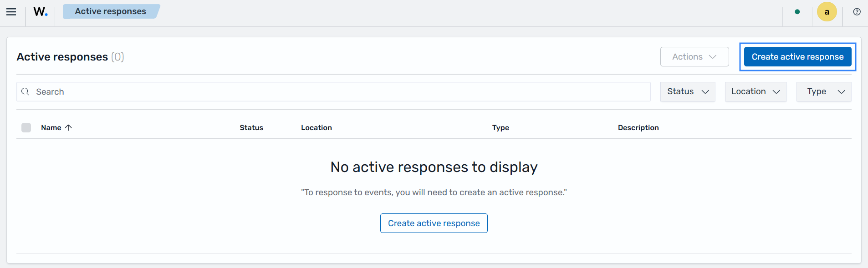Expand the Location filter dropdown
Image resolution: width=868 pixels, height=268 pixels.
[x=756, y=92]
